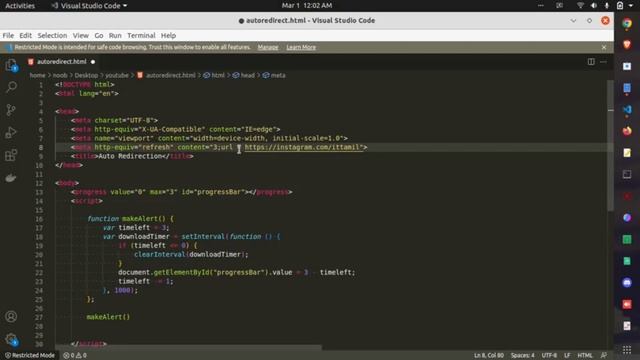
Task: Click line number 16 in the gutter
Action: 39,219
